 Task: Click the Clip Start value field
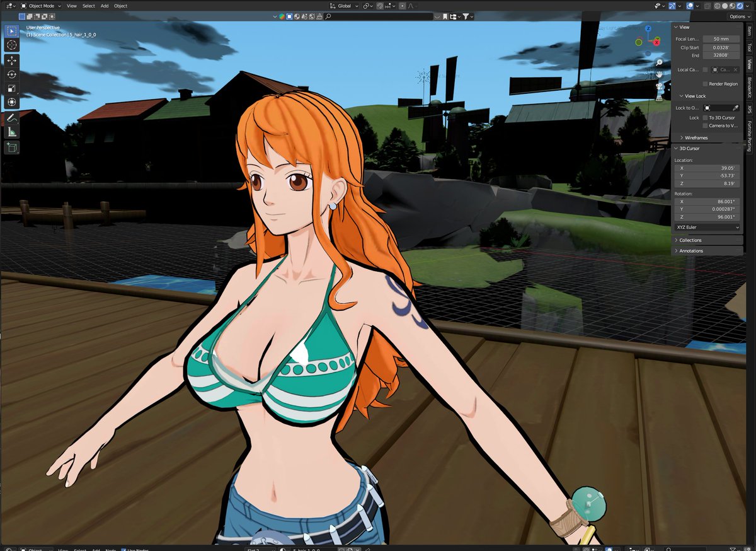(x=721, y=48)
